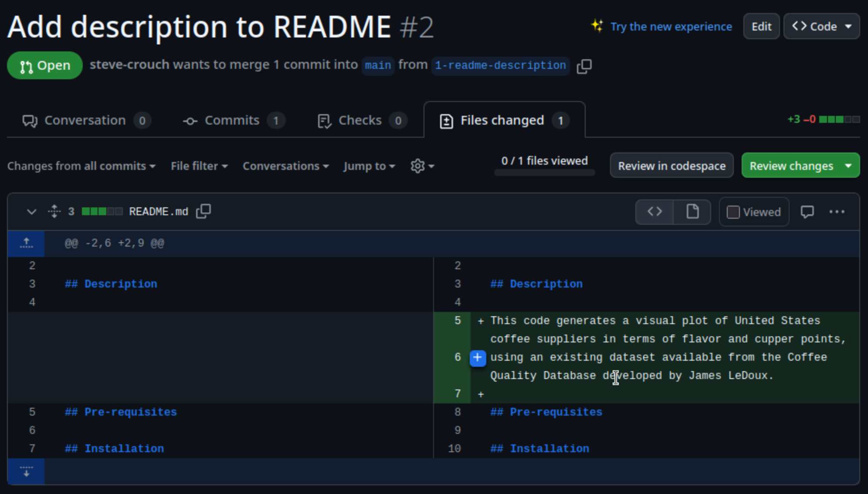Image resolution: width=868 pixels, height=494 pixels.
Task: Copy the head branch name to the clipboard
Action: coord(584,66)
